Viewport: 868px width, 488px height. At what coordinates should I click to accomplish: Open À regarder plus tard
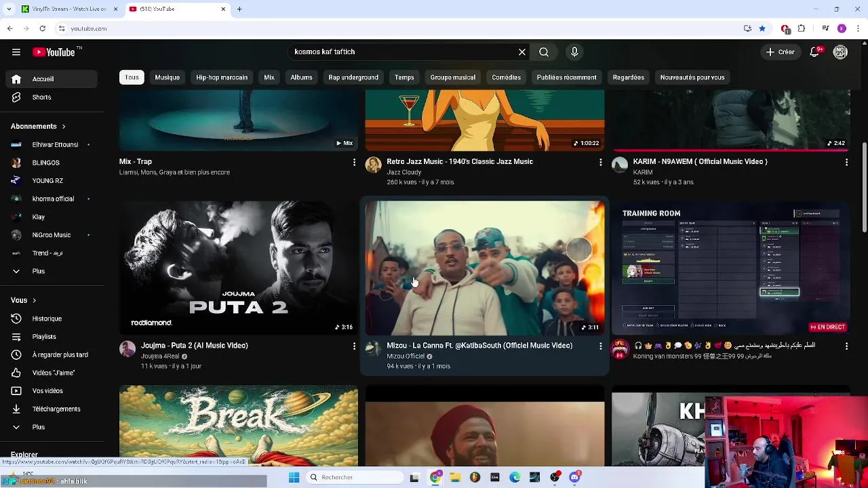pos(53,355)
